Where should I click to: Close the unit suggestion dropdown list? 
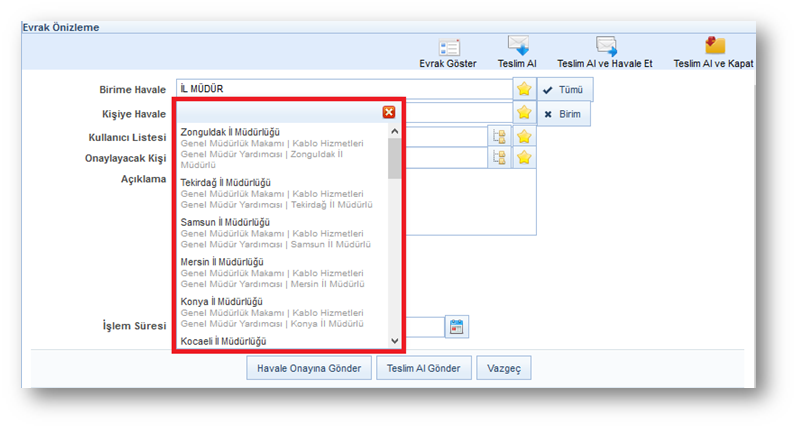pos(389,112)
